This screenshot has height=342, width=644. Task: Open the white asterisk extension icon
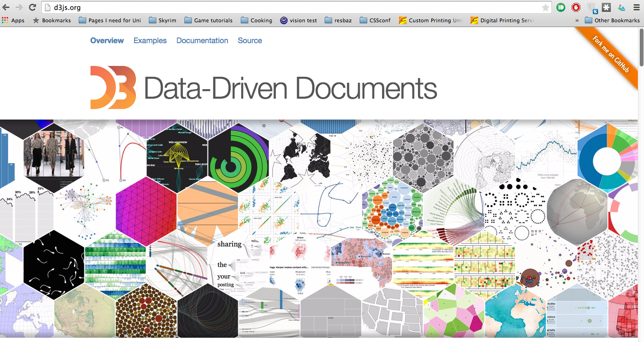(606, 7)
